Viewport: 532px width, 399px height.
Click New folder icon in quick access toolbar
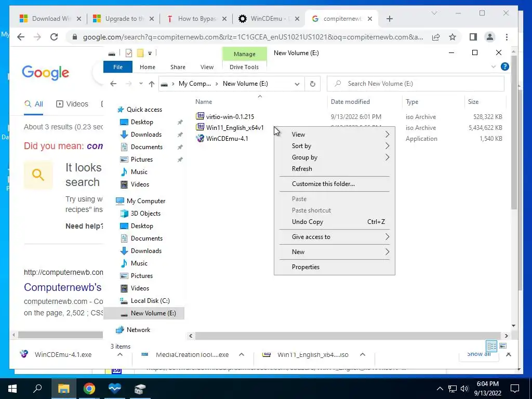pyautogui.click(x=140, y=53)
